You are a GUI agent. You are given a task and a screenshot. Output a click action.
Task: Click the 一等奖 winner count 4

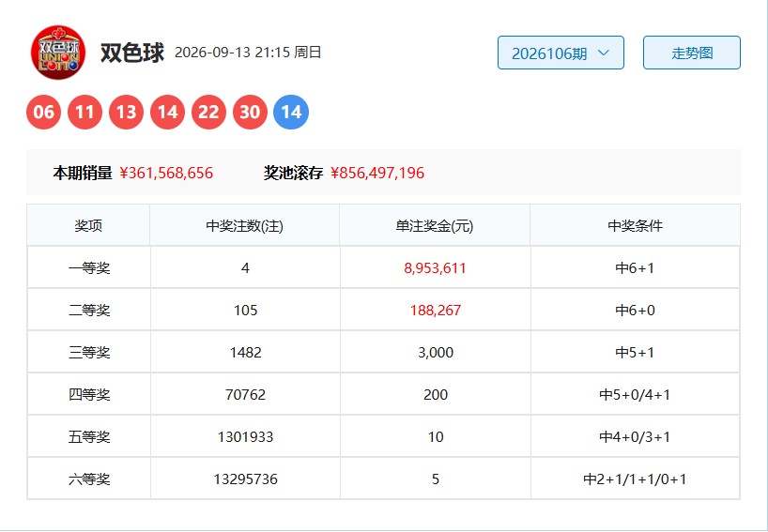(245, 268)
